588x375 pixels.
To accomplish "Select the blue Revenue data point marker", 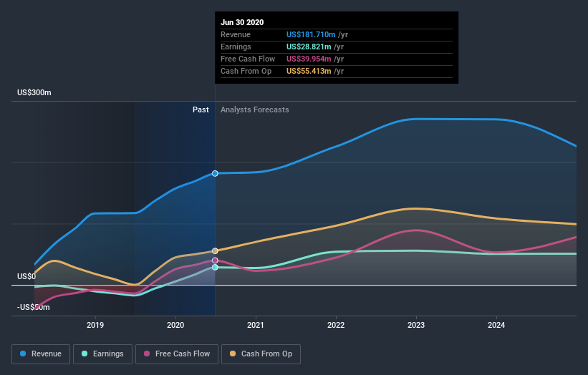I will click(215, 173).
